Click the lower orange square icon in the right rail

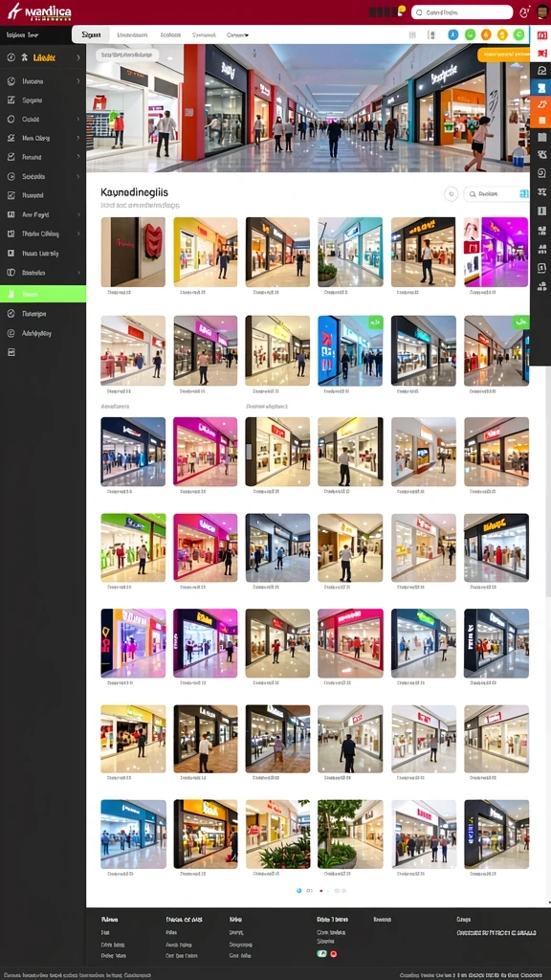[541, 120]
